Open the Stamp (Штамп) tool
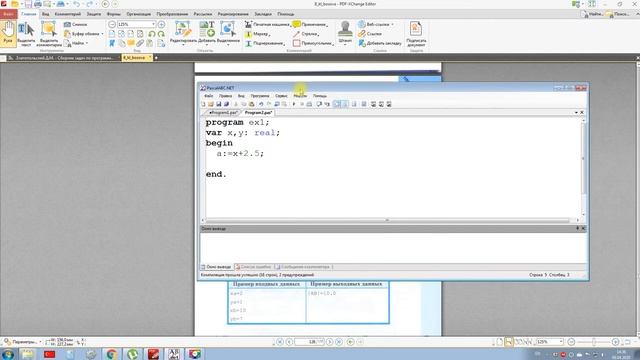640x360 pixels. [345, 33]
